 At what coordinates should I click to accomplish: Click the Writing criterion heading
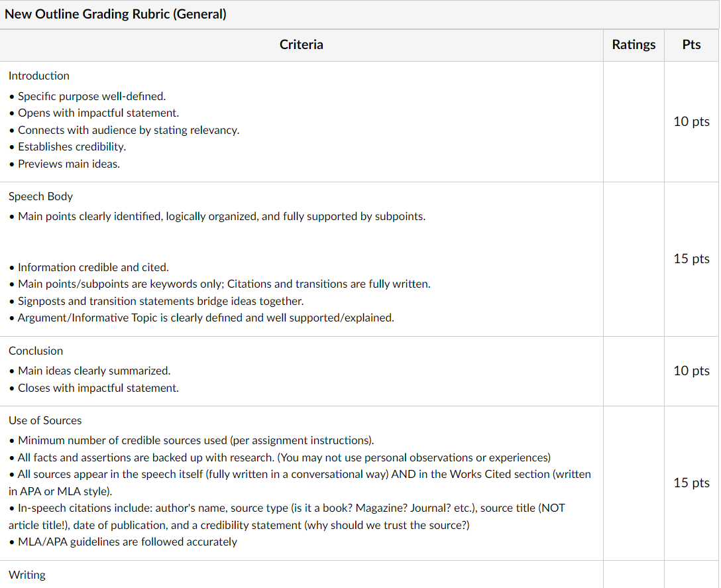[27, 575]
